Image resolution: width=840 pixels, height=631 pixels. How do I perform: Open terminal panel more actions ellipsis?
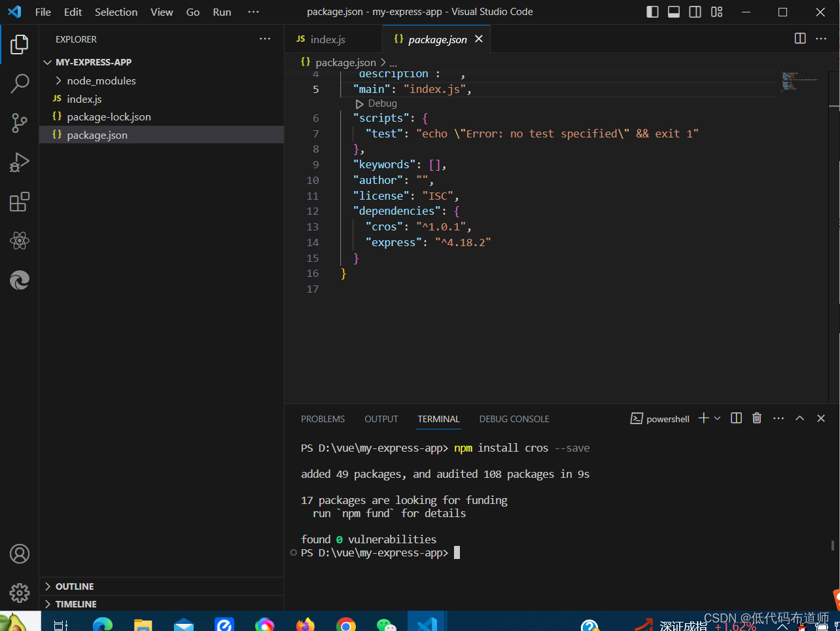(779, 418)
